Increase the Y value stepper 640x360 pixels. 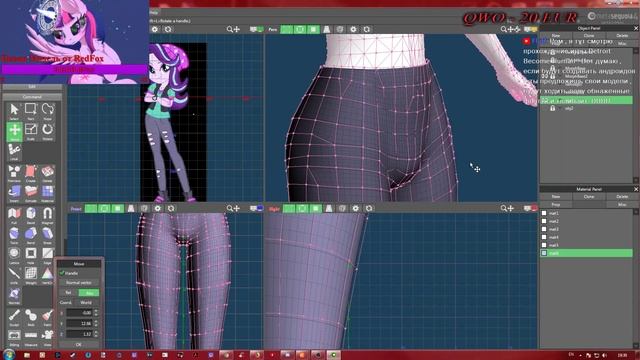pyautogui.click(x=96, y=322)
